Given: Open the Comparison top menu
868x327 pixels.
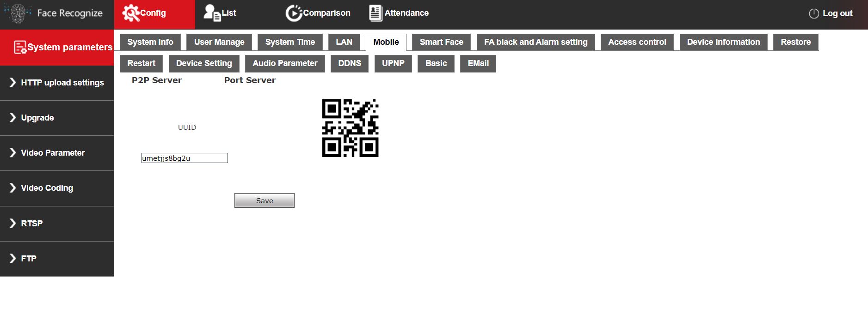Looking at the screenshot, I should (318, 13).
